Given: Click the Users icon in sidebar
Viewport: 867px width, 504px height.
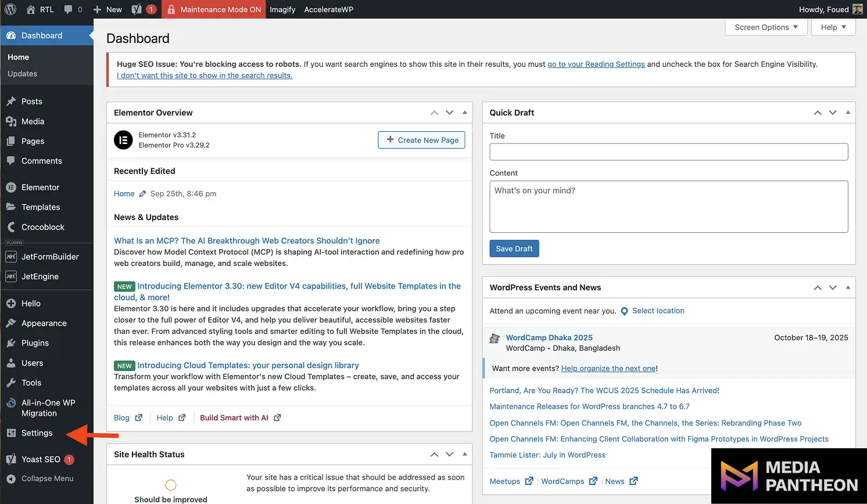Looking at the screenshot, I should (11, 363).
